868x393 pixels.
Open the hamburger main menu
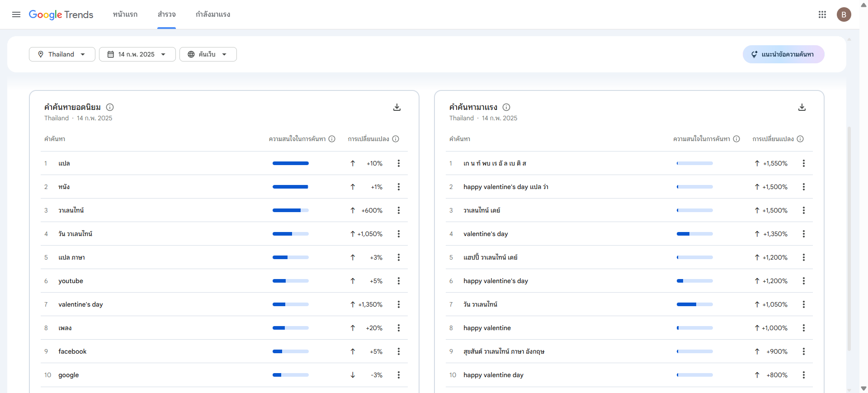pyautogui.click(x=16, y=14)
